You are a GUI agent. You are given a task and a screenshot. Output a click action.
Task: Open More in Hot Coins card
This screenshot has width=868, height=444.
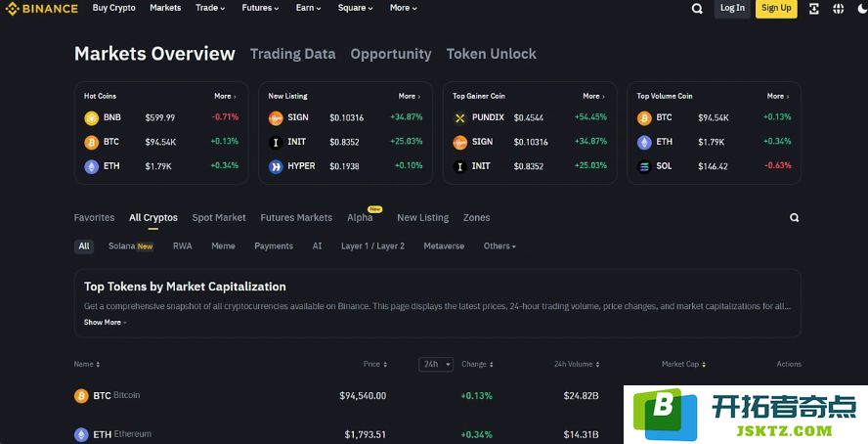(225, 96)
